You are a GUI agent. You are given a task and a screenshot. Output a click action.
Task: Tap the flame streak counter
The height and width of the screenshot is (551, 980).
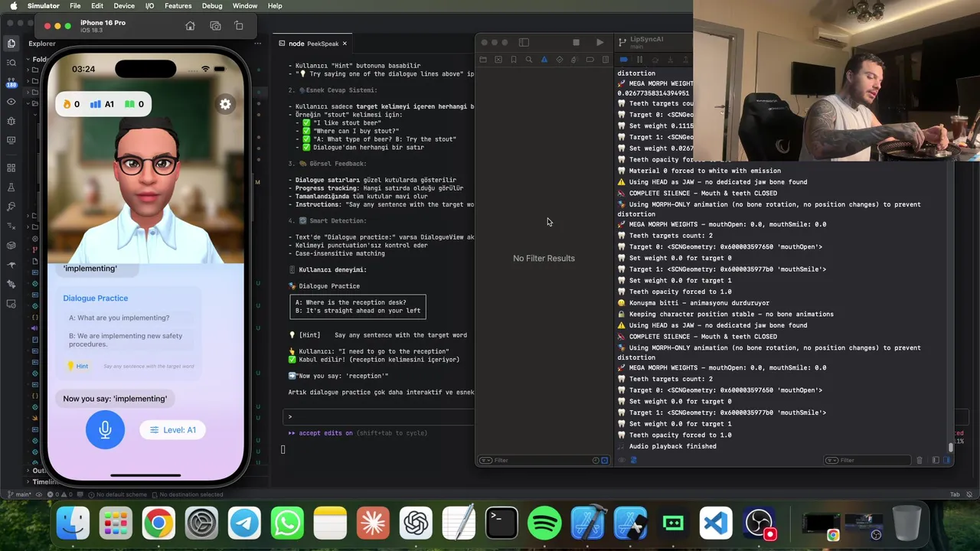pyautogui.click(x=71, y=104)
